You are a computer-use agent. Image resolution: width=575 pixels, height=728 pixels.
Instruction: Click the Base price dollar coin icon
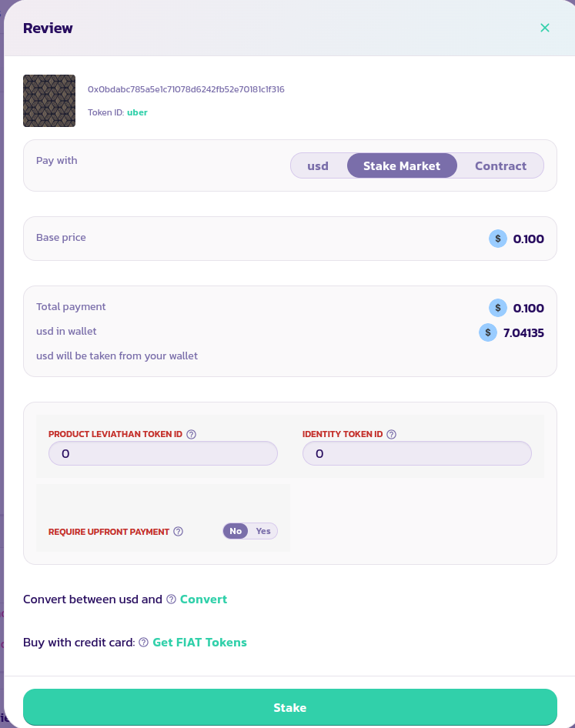pos(498,239)
